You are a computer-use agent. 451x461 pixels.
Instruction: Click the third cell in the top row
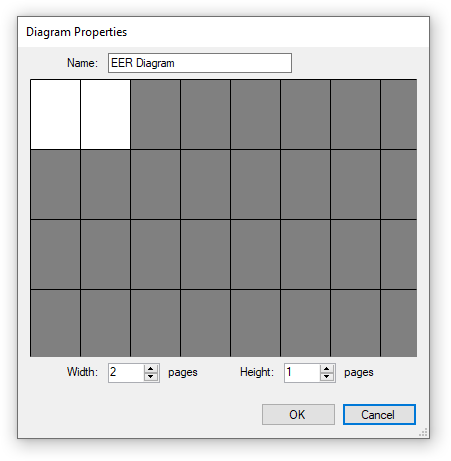point(155,114)
